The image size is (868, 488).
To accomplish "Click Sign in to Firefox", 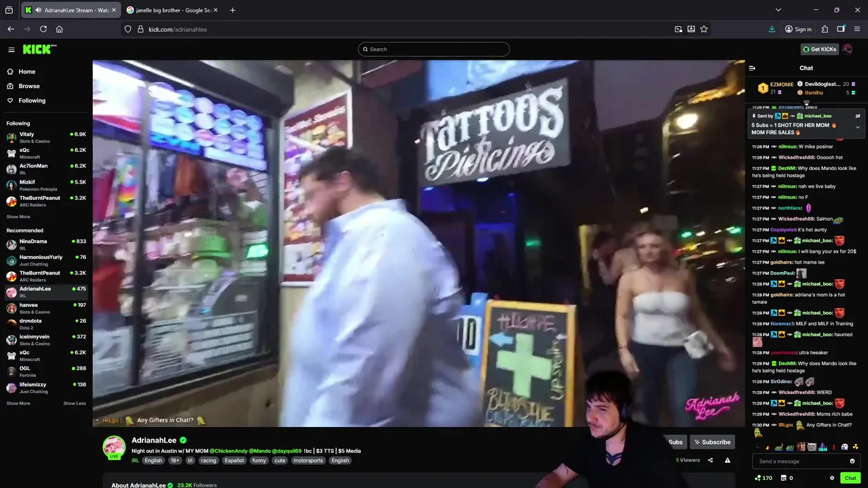I will pyautogui.click(x=798, y=29).
